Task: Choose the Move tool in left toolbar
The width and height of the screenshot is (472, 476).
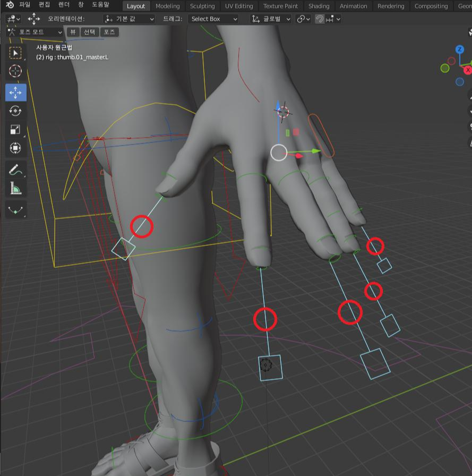Action: 15,92
